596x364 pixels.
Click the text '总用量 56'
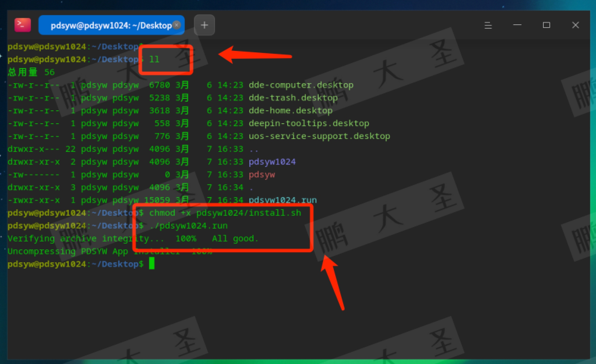pos(31,72)
